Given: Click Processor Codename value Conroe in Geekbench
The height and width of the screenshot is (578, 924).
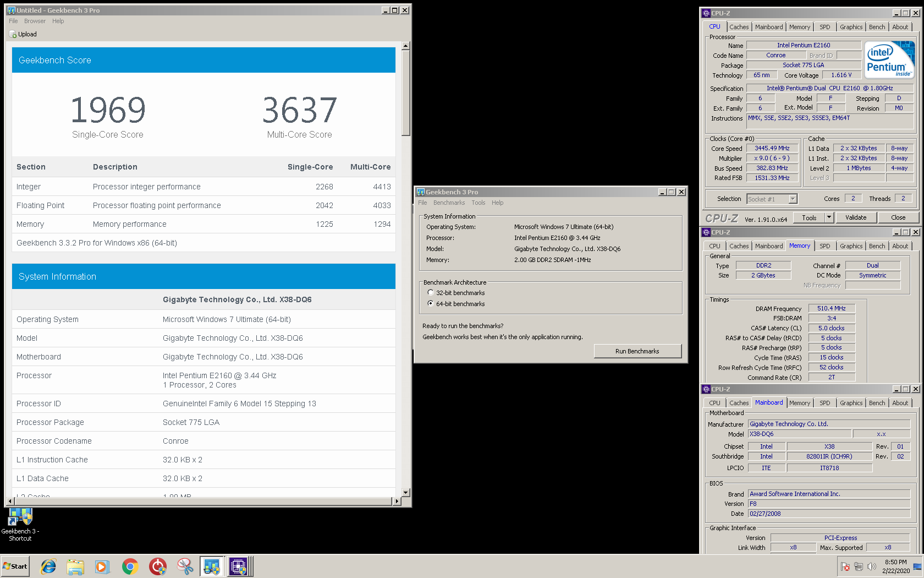Looking at the screenshot, I should coord(175,441).
